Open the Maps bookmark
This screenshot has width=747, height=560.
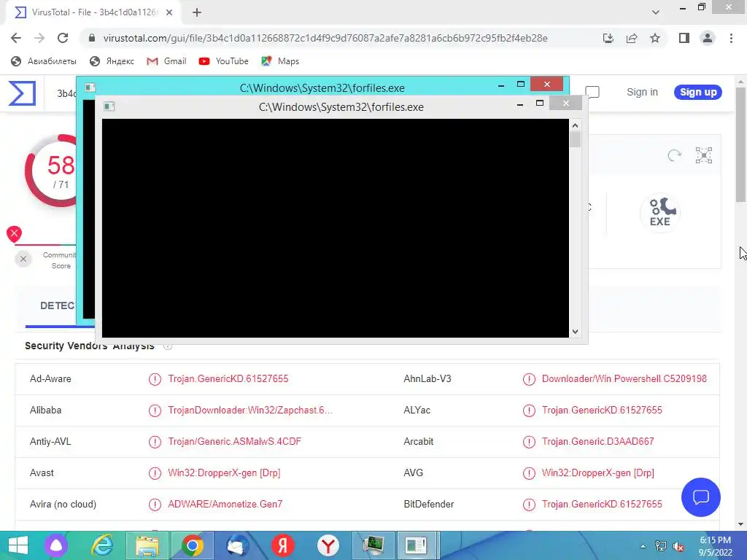(280, 61)
